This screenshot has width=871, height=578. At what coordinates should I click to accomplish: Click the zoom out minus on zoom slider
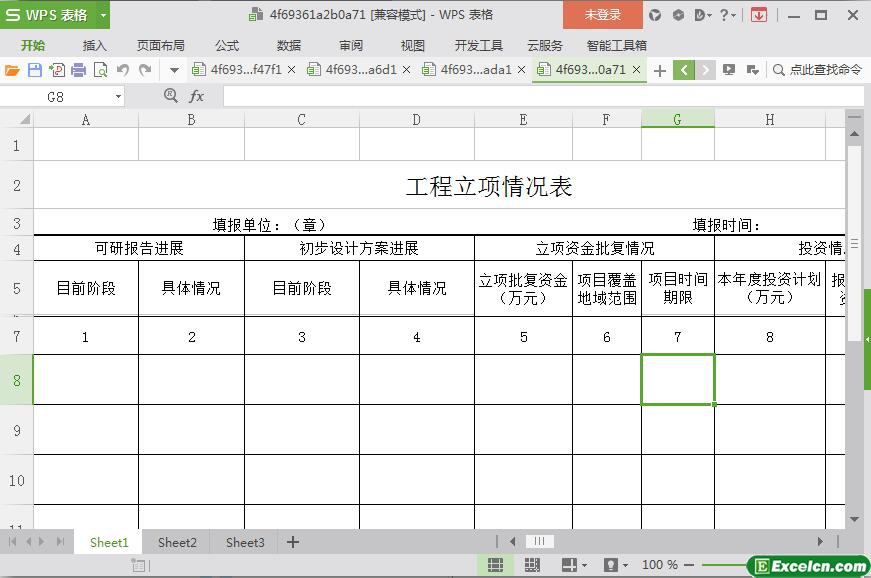[691, 565]
